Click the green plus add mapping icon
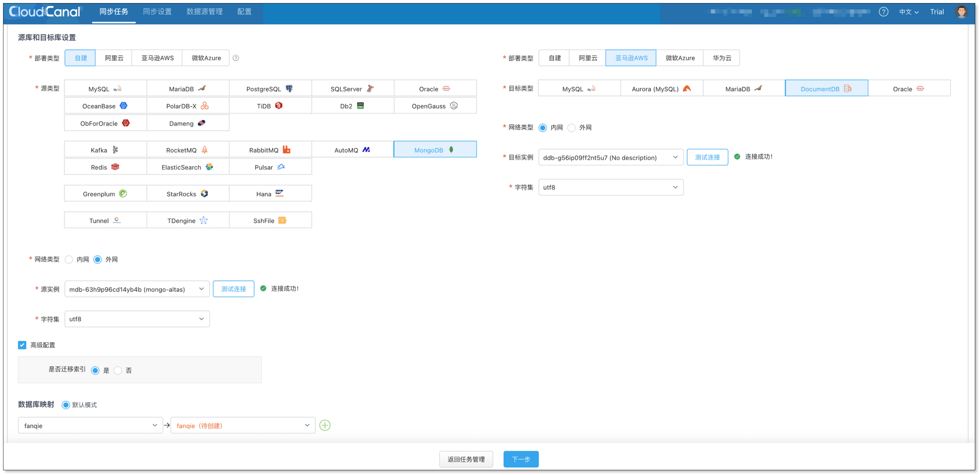The height and width of the screenshot is (475, 980). tap(325, 425)
